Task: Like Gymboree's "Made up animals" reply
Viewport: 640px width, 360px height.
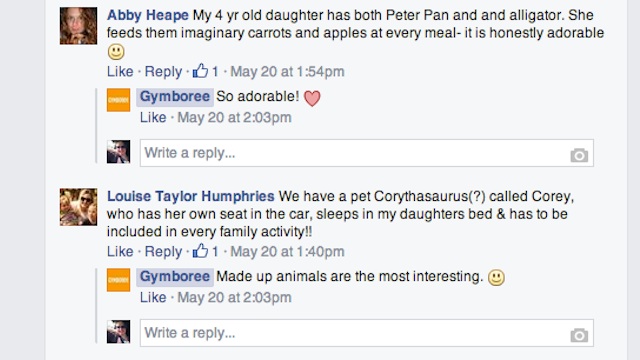Action: point(153,298)
